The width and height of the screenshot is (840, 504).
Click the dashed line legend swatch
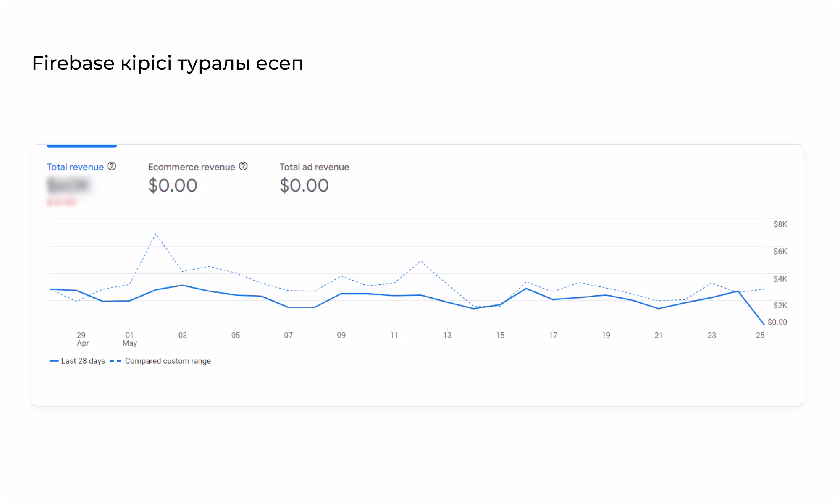click(x=115, y=361)
